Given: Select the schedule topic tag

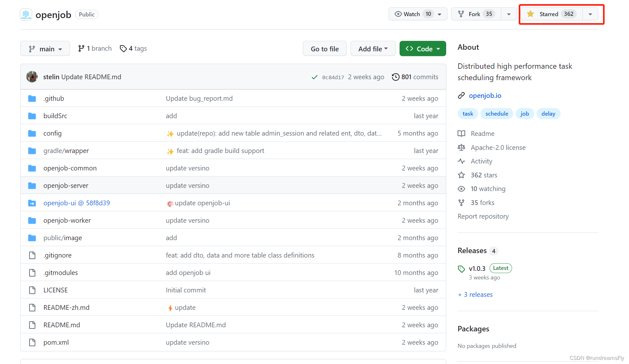Looking at the screenshot, I should (x=497, y=114).
